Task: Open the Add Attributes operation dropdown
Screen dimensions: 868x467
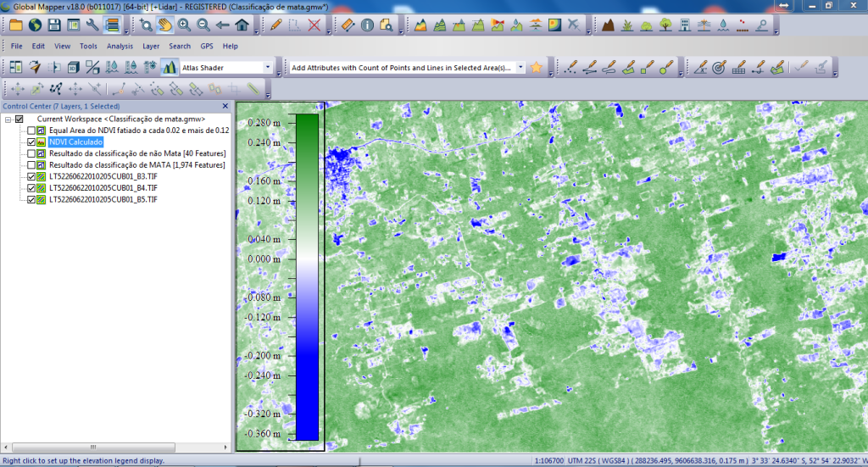Action: tap(520, 67)
